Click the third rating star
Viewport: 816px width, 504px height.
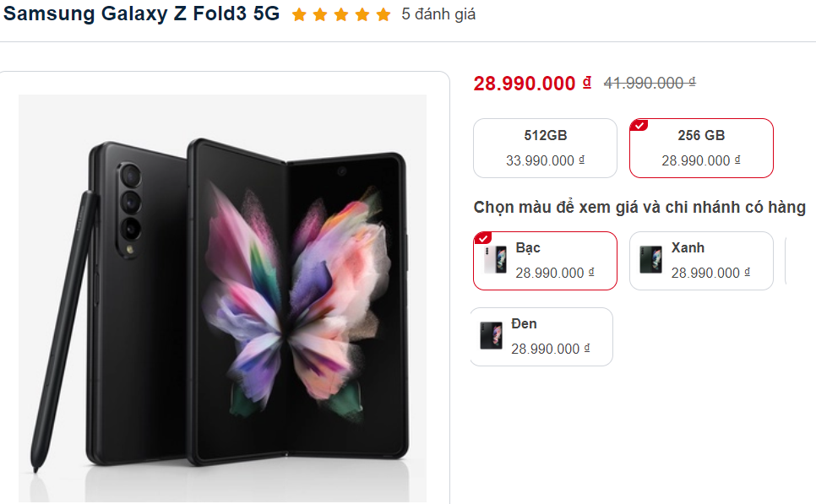[x=340, y=15]
